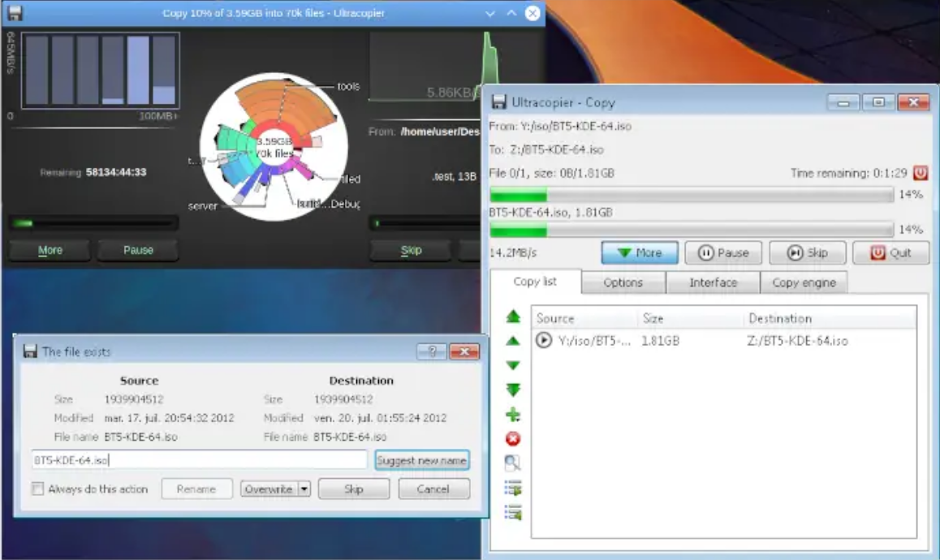This screenshot has height=560, width=940.
Task: Expand More options in the dark Ultracopier window
Action: coord(49,250)
